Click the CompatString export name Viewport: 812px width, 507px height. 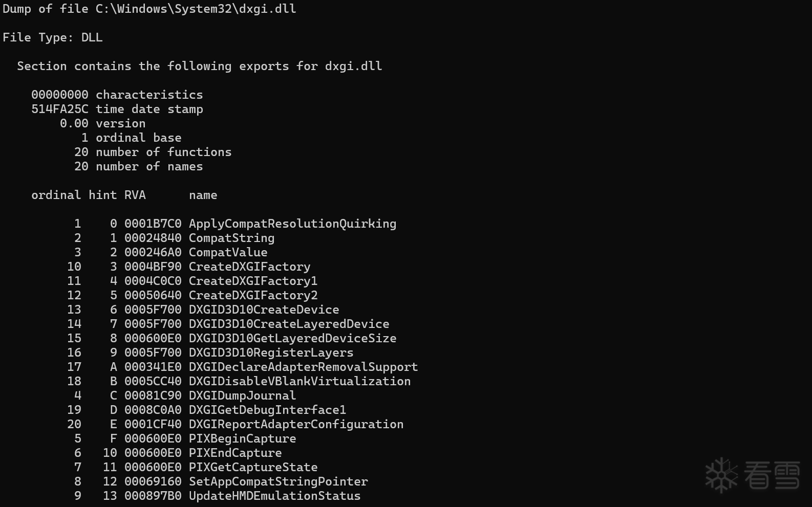[x=231, y=238]
